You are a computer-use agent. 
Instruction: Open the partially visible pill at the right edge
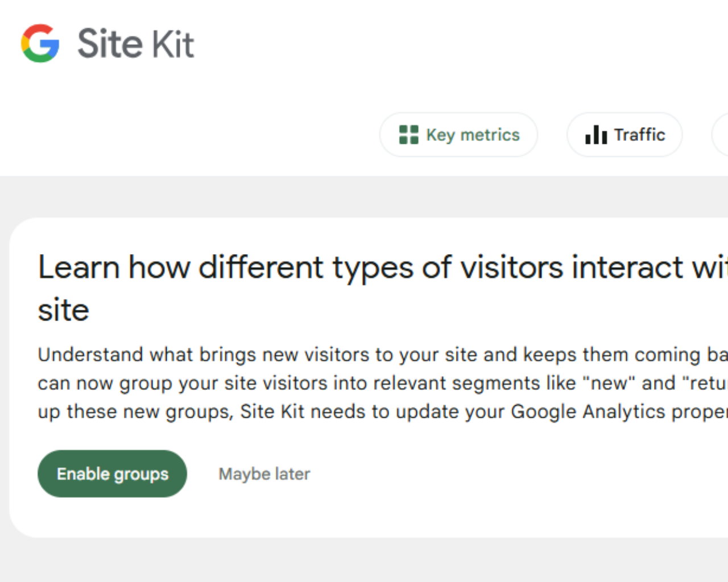click(722, 135)
